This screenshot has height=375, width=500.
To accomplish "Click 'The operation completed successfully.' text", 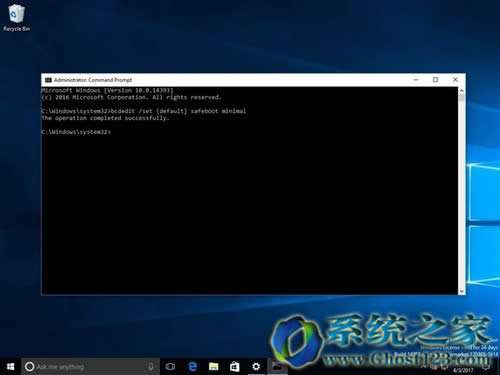I will tap(106, 118).
